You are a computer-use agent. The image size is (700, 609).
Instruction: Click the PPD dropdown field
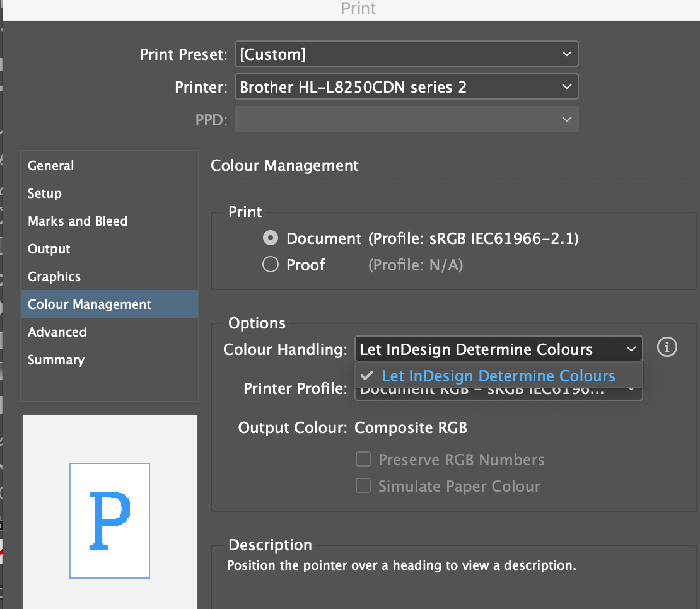(406, 119)
